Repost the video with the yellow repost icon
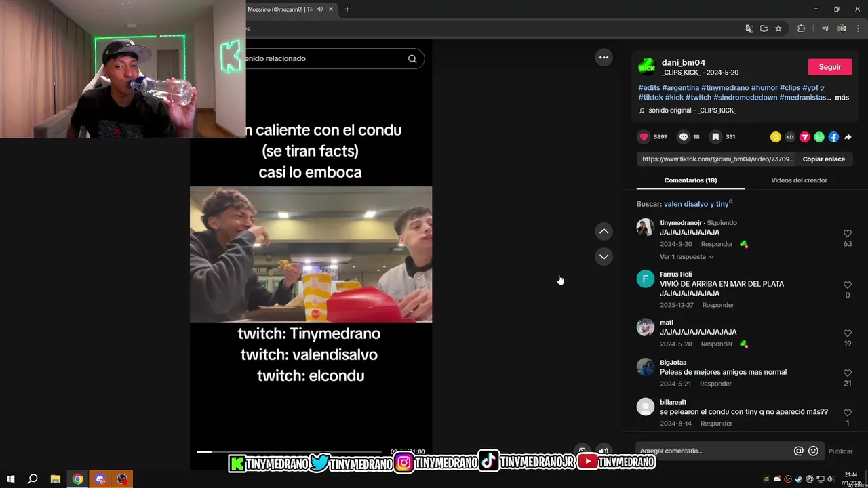The height and width of the screenshot is (488, 868). (776, 137)
